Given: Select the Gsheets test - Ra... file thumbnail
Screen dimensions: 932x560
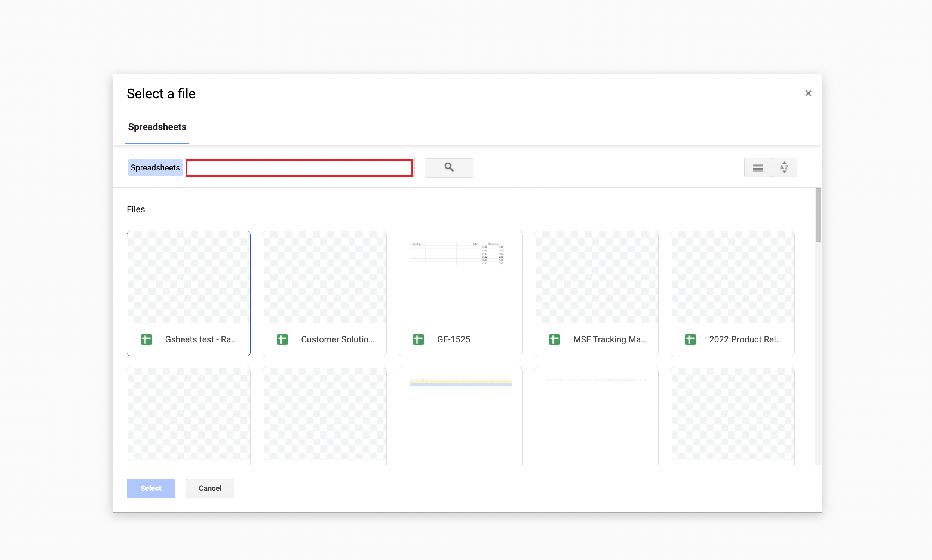Looking at the screenshot, I should click(x=189, y=293).
